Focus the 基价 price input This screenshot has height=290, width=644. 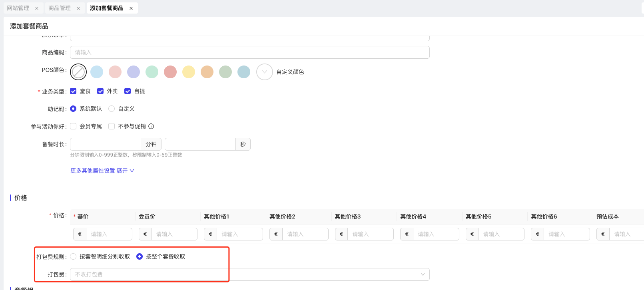[109, 234]
